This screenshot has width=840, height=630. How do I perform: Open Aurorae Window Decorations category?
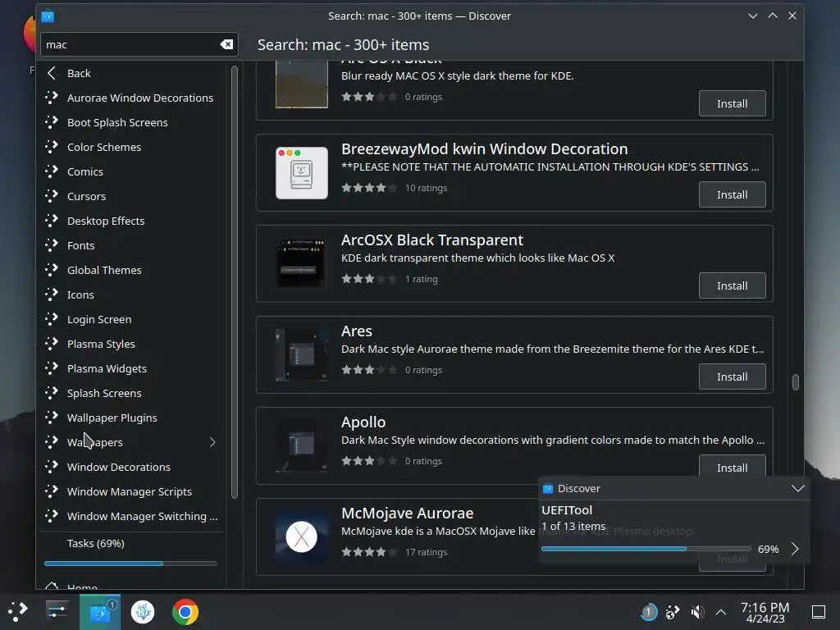coord(131,98)
